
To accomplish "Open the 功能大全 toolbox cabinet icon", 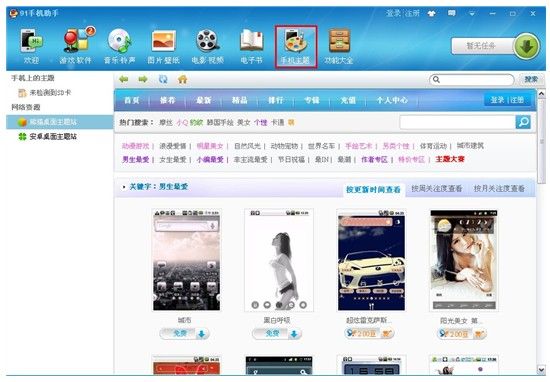I will click(339, 46).
